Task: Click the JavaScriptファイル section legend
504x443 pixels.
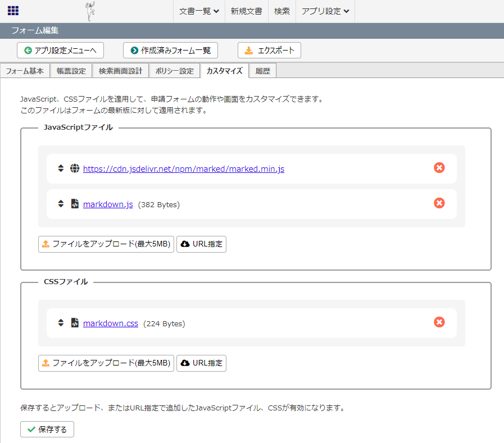Action: (79, 127)
